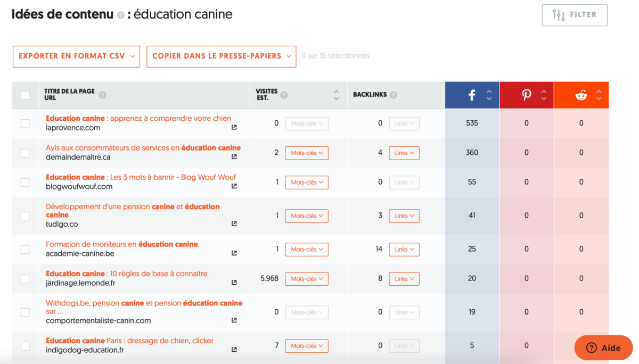Open laprovence.com page in external link icon
The image size is (639, 364).
point(234,127)
